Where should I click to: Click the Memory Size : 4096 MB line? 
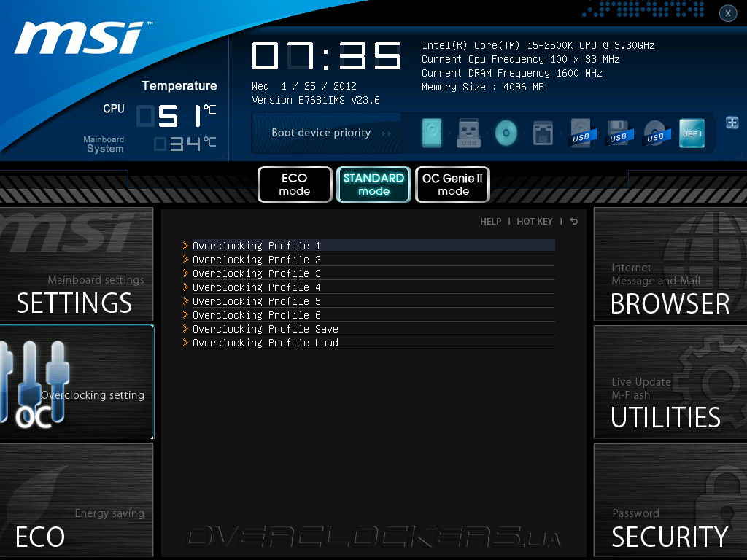483,87
